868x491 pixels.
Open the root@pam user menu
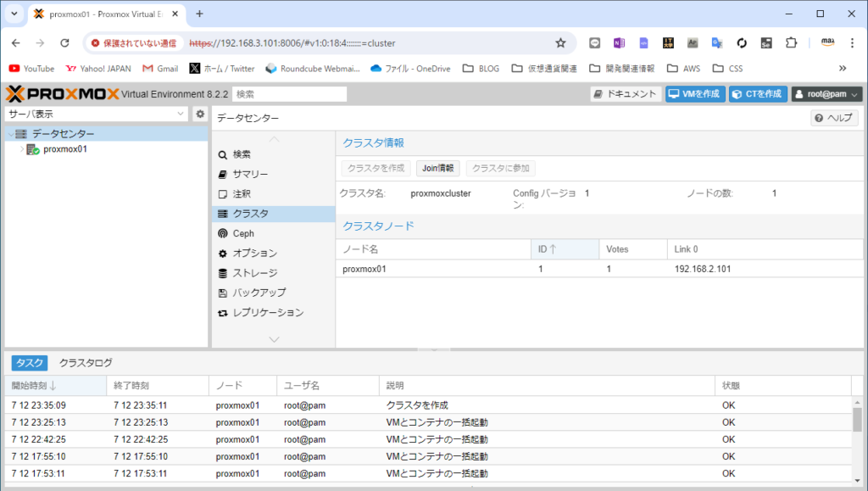[826, 94]
